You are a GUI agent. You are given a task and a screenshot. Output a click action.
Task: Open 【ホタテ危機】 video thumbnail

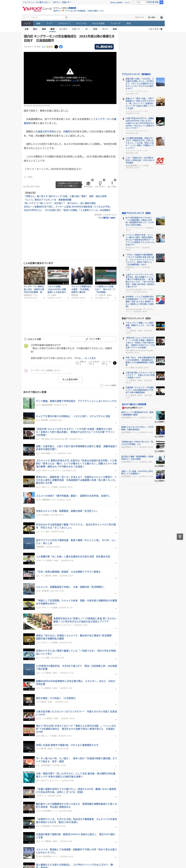58,276
